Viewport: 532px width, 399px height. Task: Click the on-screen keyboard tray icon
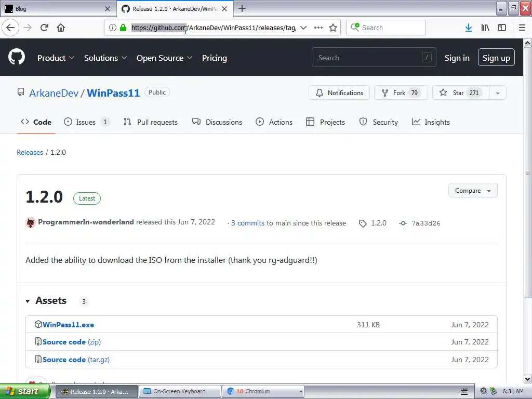(464, 392)
